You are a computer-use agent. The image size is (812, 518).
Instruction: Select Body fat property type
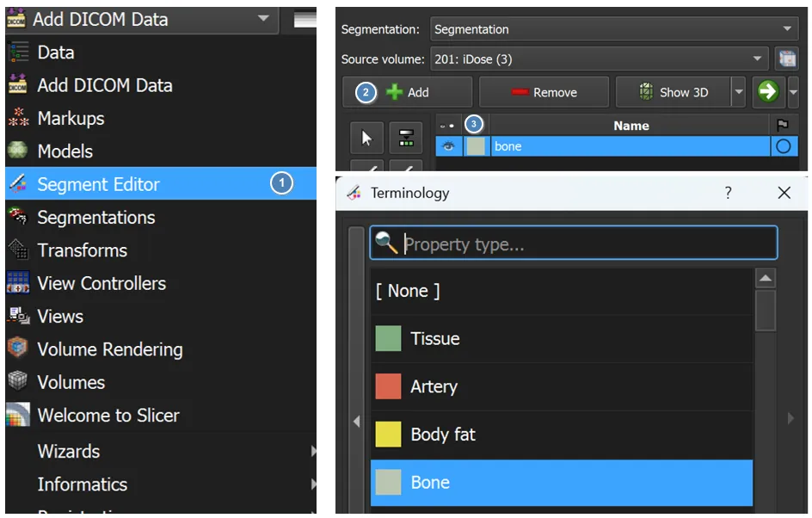(x=562, y=434)
